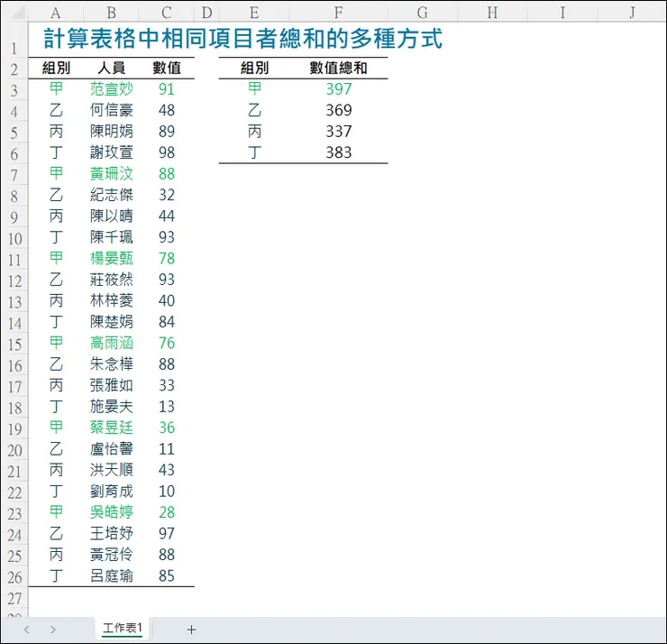The image size is (667, 644).
Task: Click 丙 in the summary table
Action: pos(254,132)
